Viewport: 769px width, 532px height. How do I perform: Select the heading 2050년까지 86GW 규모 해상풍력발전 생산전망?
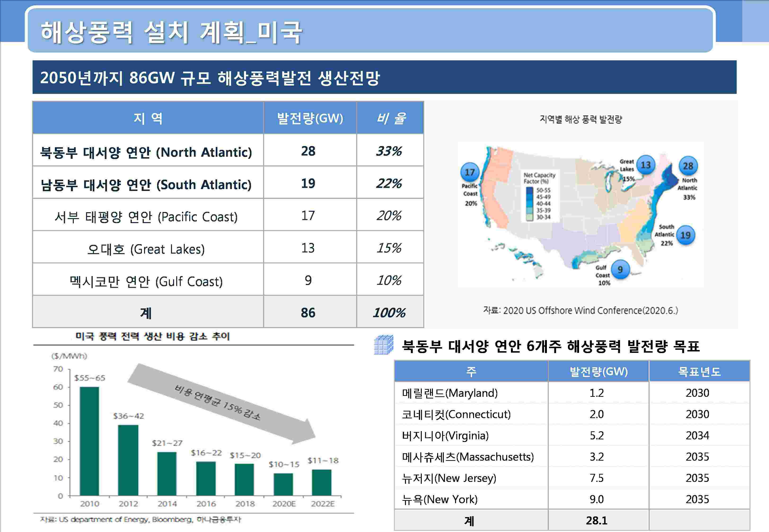pos(210,78)
